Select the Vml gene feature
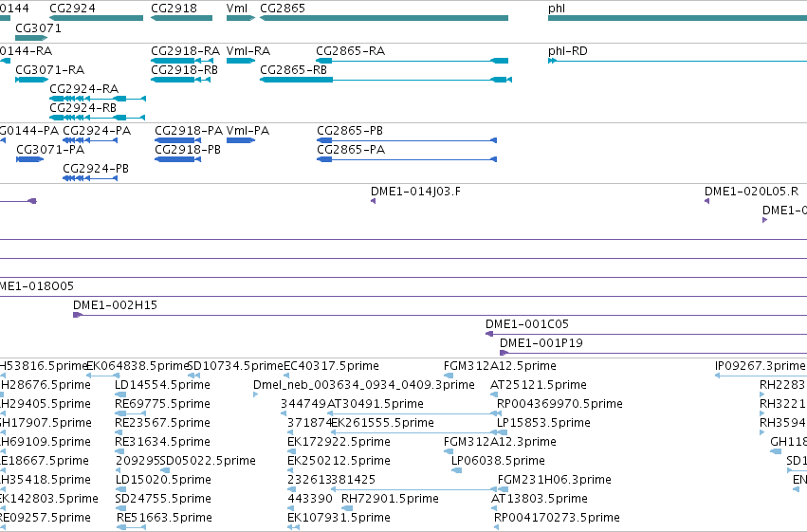 coord(241,18)
